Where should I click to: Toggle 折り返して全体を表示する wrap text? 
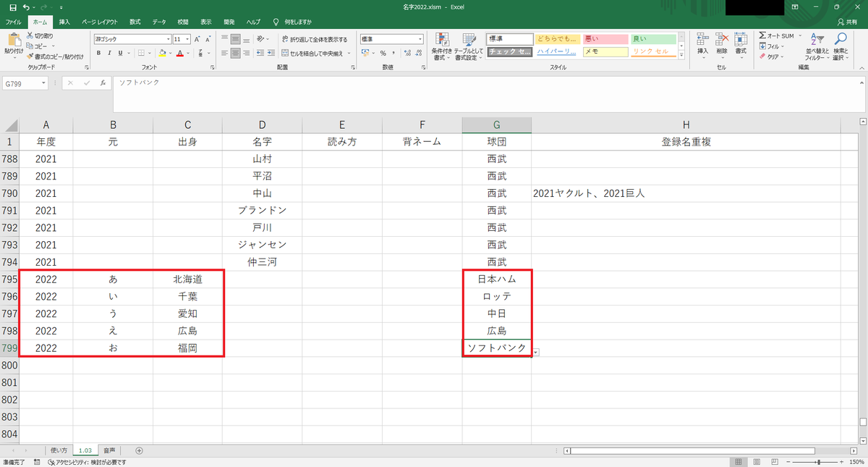tap(314, 39)
